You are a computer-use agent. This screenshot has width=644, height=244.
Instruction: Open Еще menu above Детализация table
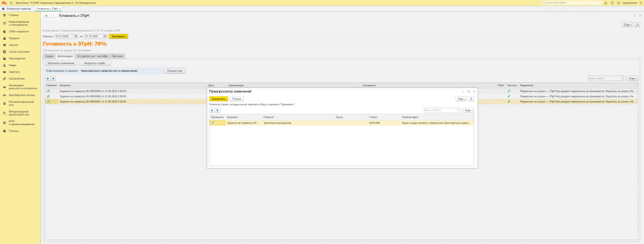coord(633,78)
